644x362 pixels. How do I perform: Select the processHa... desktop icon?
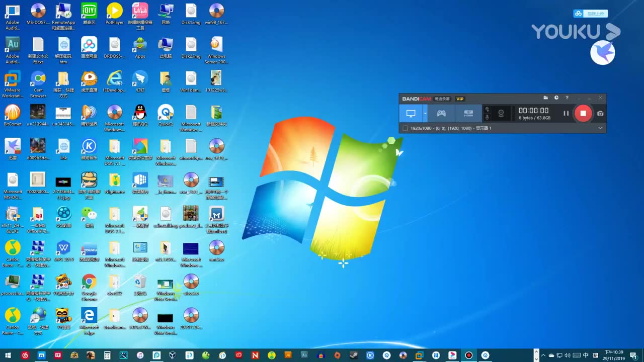(x=13, y=286)
